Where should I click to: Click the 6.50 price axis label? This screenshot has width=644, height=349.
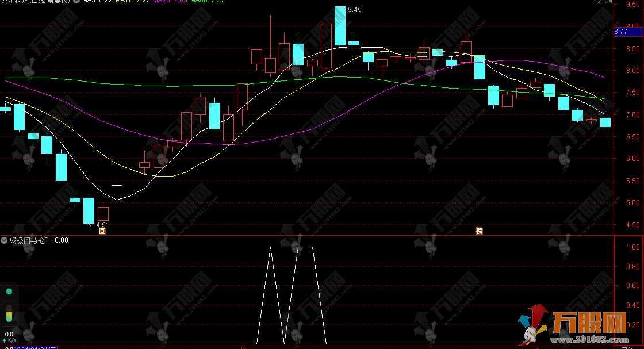pos(633,137)
